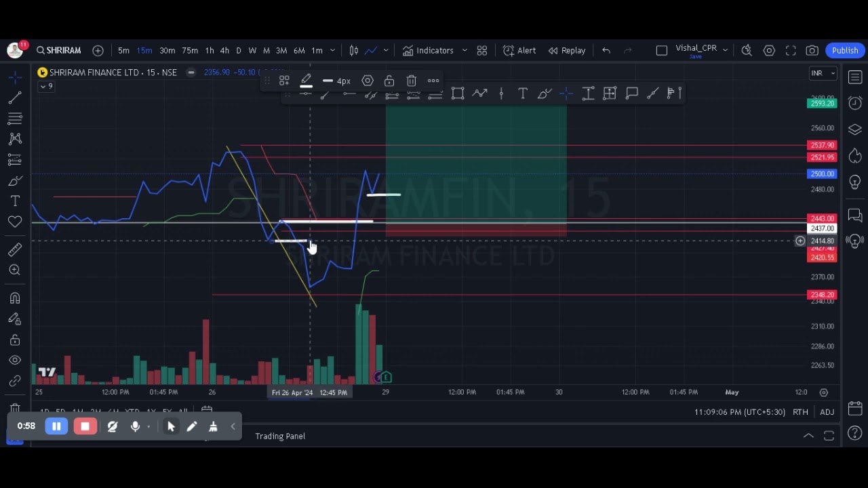The height and width of the screenshot is (488, 868).
Task: Toggle stay in drawing mode
Action: [15, 319]
